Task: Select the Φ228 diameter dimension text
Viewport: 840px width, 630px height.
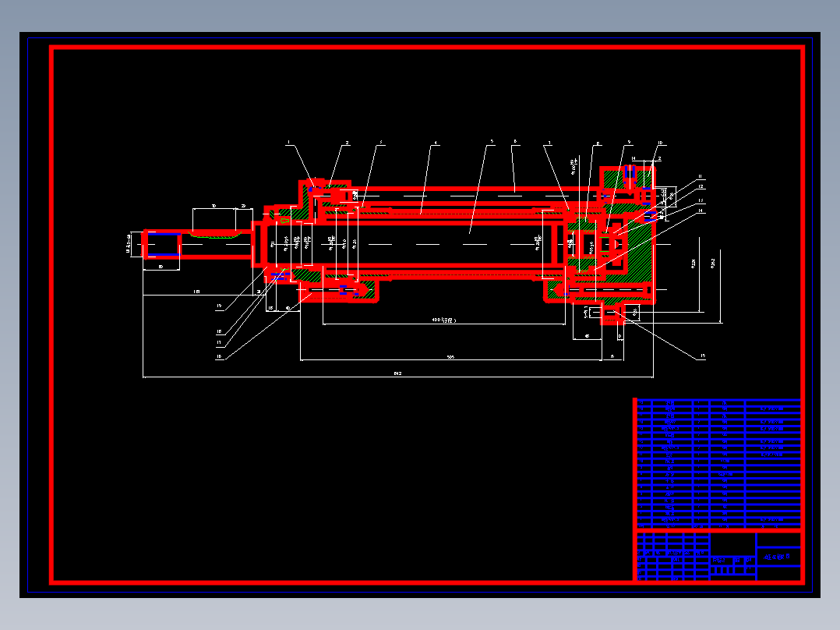Action: coord(694,264)
